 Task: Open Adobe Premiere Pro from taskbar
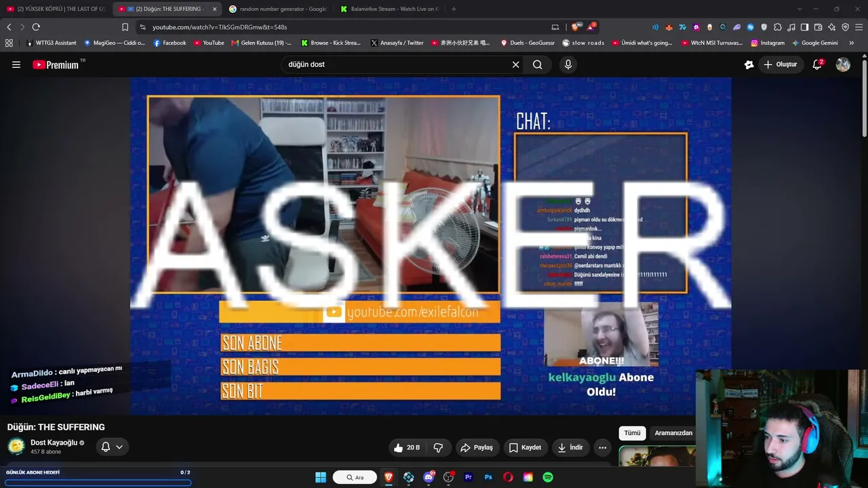click(x=468, y=477)
